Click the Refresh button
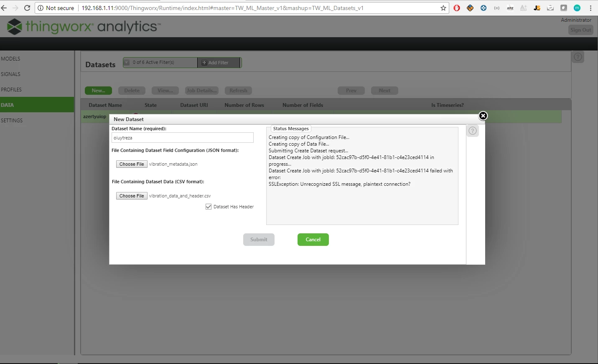 point(238,91)
